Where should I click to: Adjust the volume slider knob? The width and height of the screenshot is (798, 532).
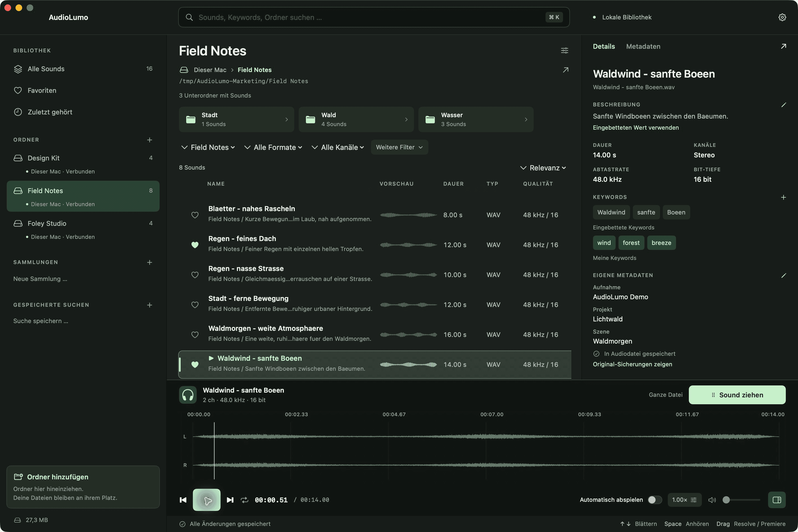[x=726, y=500]
